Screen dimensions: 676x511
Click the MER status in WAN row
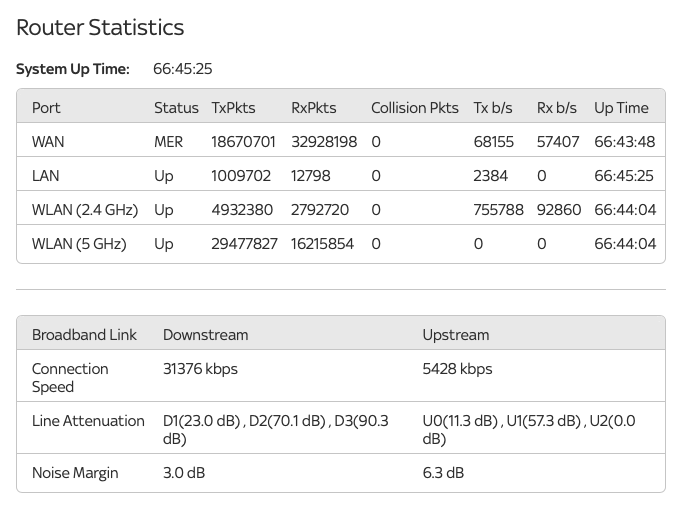tap(168, 142)
